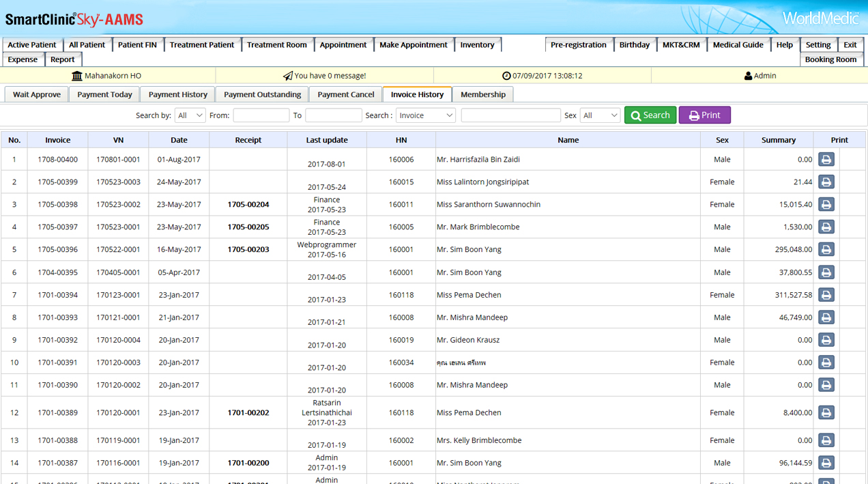Click the message paper plane icon
Image resolution: width=868 pixels, height=484 pixels.
click(288, 76)
